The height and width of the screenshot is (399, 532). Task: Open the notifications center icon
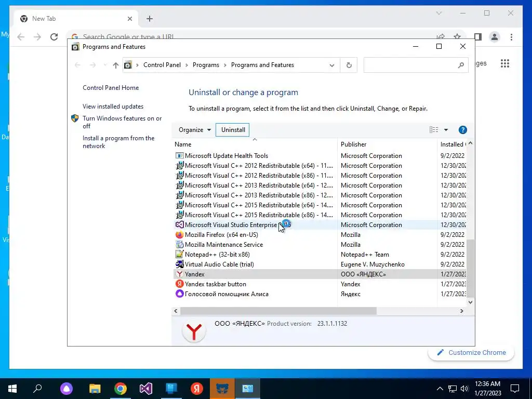click(515, 389)
